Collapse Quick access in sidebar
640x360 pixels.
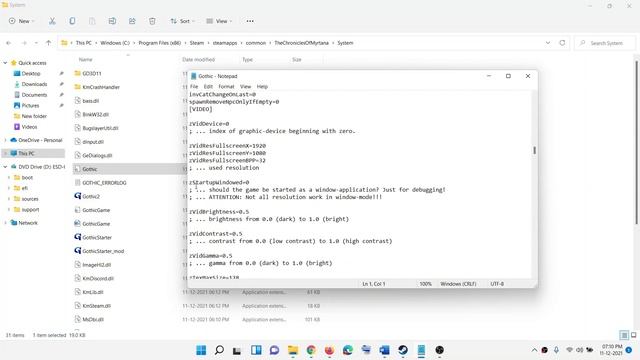point(5,63)
